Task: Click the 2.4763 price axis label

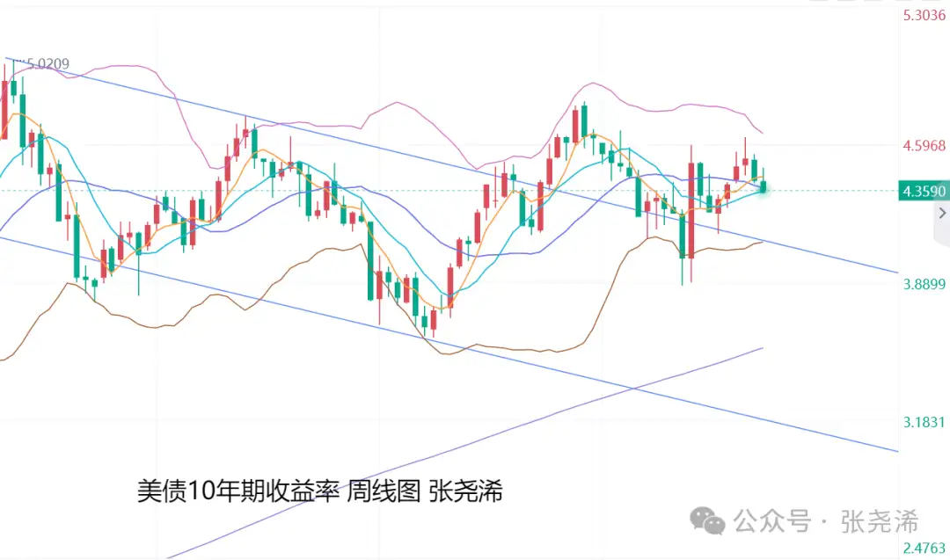Action: point(924,548)
